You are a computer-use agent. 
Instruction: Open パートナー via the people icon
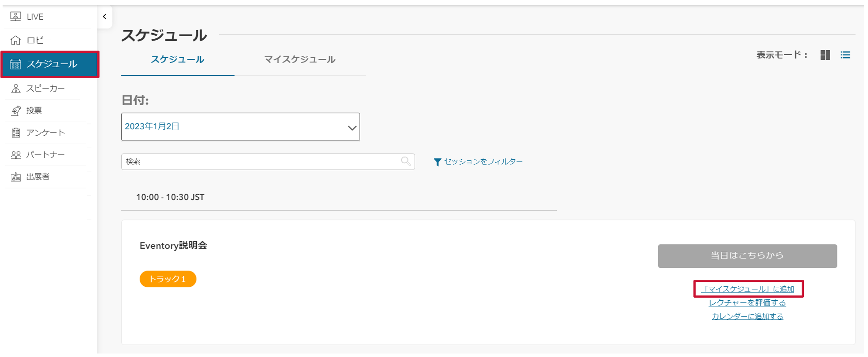tap(16, 155)
